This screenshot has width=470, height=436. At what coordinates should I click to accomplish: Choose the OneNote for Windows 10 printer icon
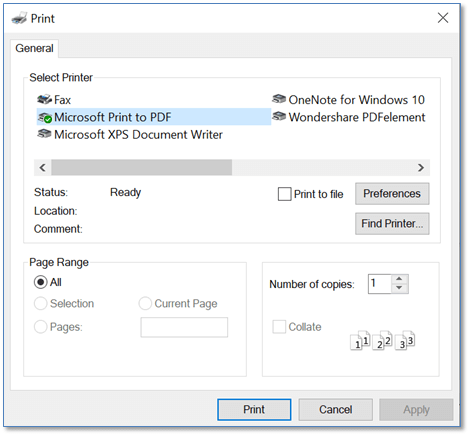(x=279, y=99)
